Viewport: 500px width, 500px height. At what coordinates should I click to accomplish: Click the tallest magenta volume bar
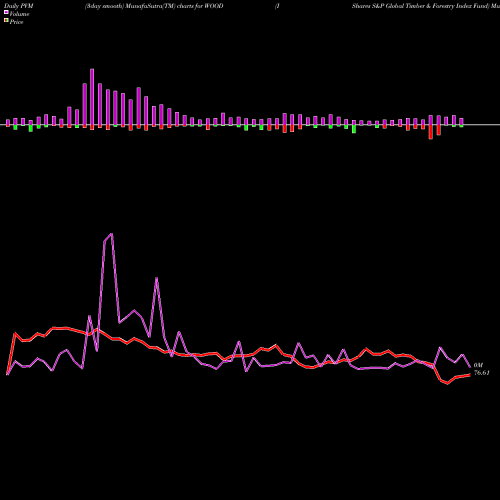coord(92,97)
